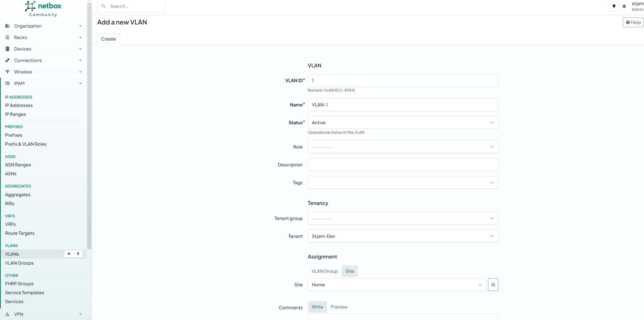Image resolution: width=644 pixels, height=320 pixels.
Task: Switch assignment to VLAN Group
Action: [324, 271]
